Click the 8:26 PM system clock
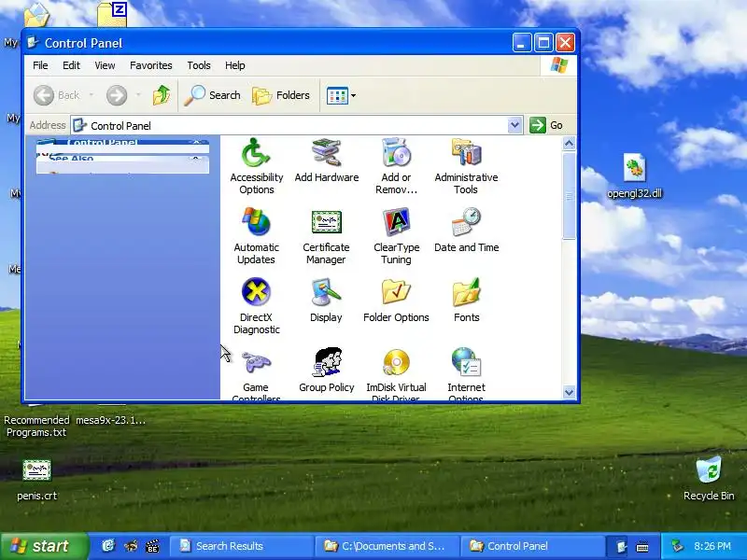747x560 pixels. 712,546
